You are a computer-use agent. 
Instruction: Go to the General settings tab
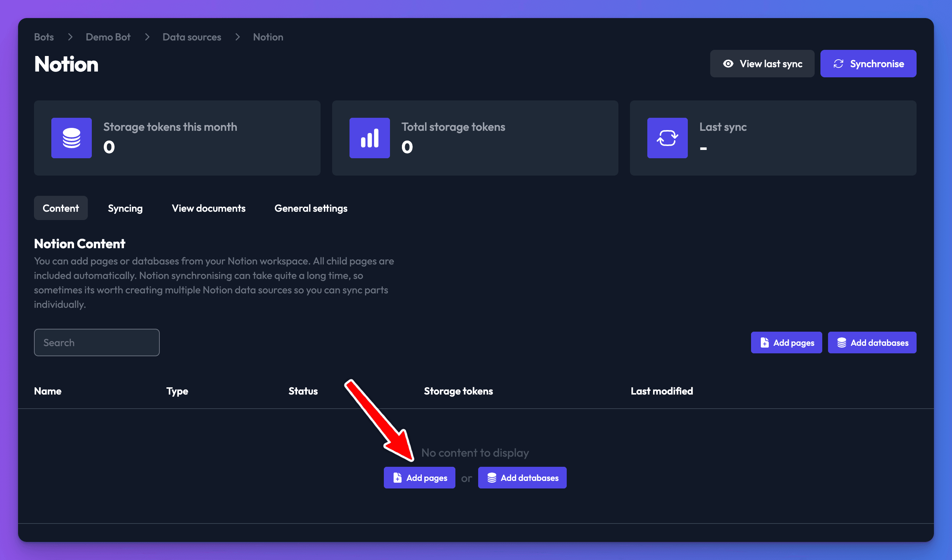click(311, 208)
